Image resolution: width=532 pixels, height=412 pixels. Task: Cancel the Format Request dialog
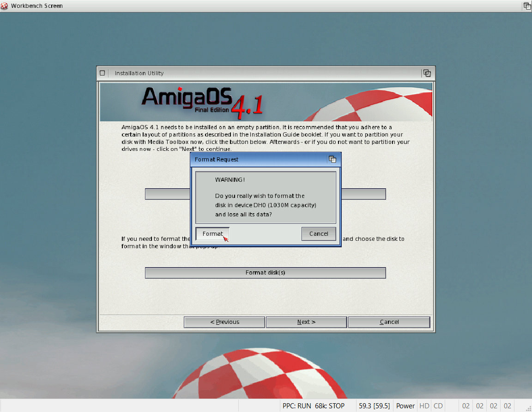coord(319,233)
